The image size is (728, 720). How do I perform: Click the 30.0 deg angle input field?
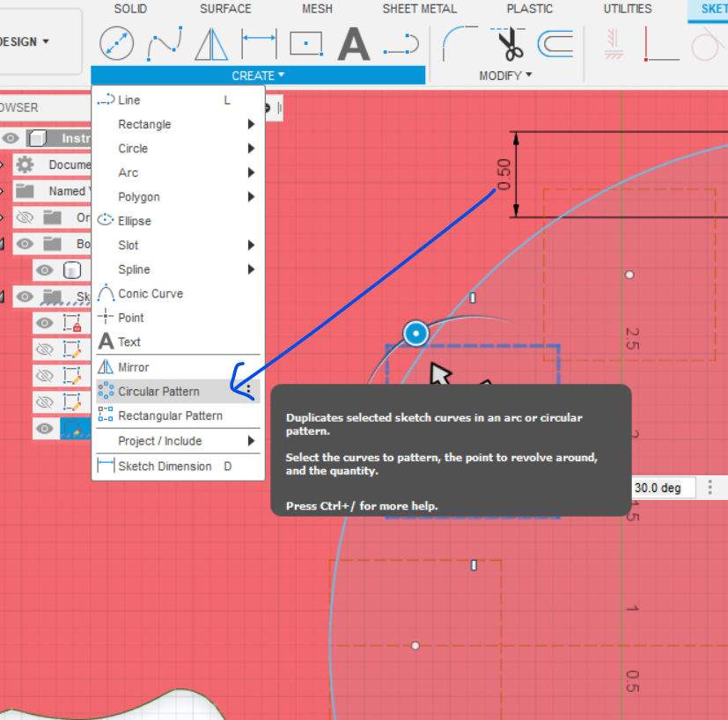(x=663, y=488)
